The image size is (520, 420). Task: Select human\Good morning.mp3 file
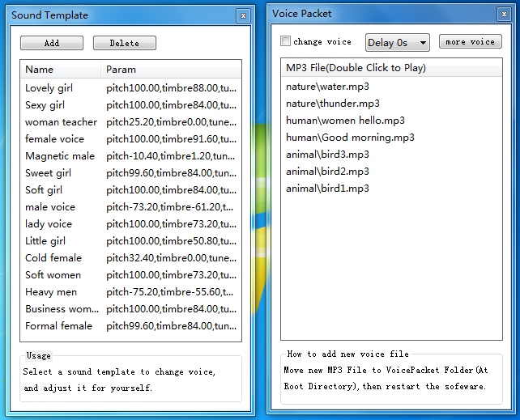click(391, 138)
